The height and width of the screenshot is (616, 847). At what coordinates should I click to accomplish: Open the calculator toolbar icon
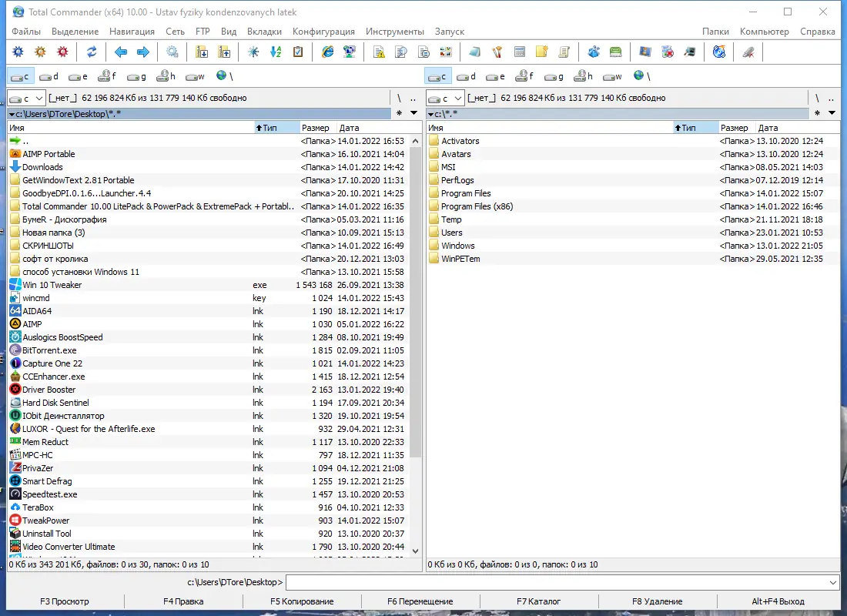pyautogui.click(x=519, y=52)
